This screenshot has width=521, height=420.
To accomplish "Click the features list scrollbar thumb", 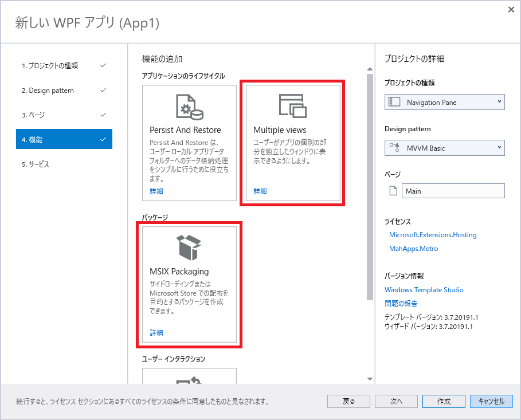I will click(x=370, y=187).
